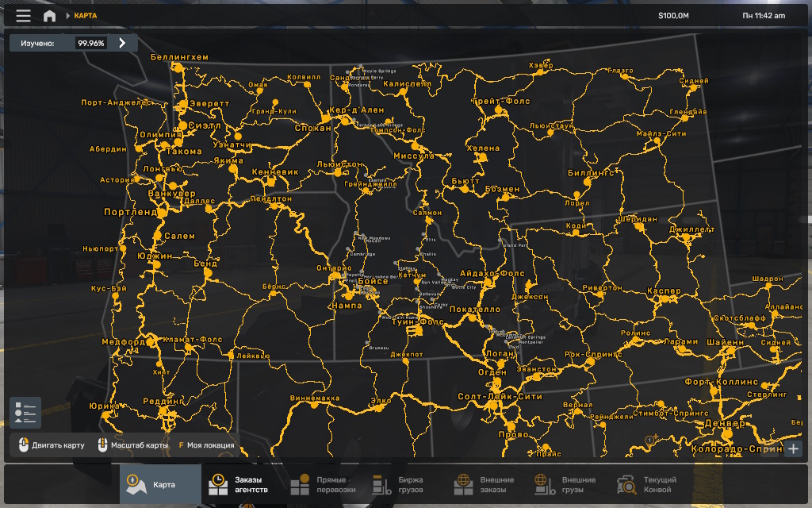812x508 pixels.
Task: Click the $100,0M money balance
Action: tap(673, 16)
